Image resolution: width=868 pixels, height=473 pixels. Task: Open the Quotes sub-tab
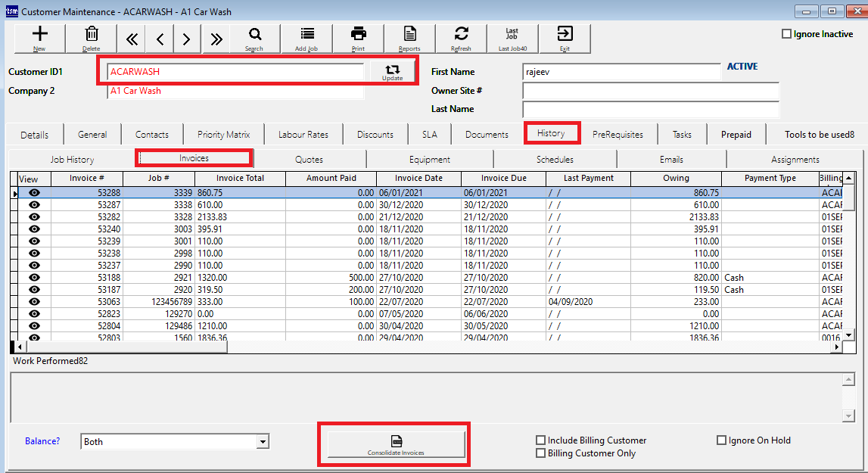click(309, 160)
